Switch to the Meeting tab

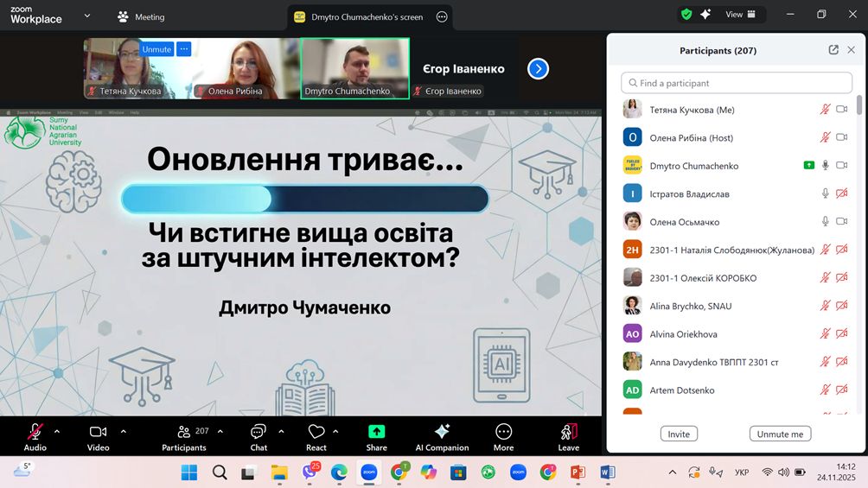tap(141, 16)
